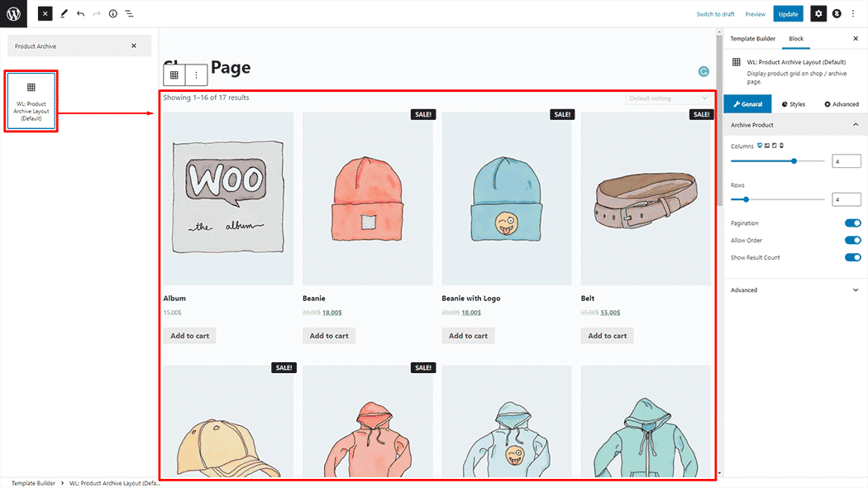Screen dimensions: 868x488
Task: Click the WordPress logo icon
Action: [14, 13]
